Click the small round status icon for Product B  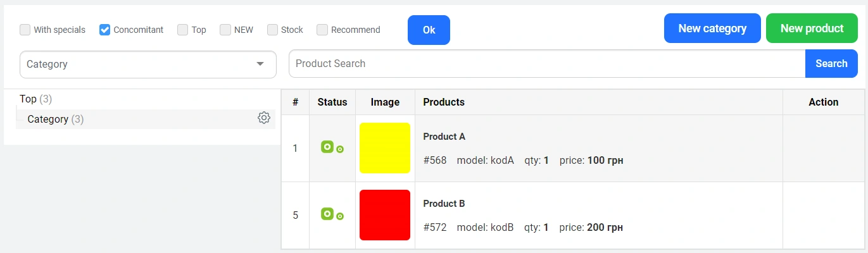coord(340,216)
